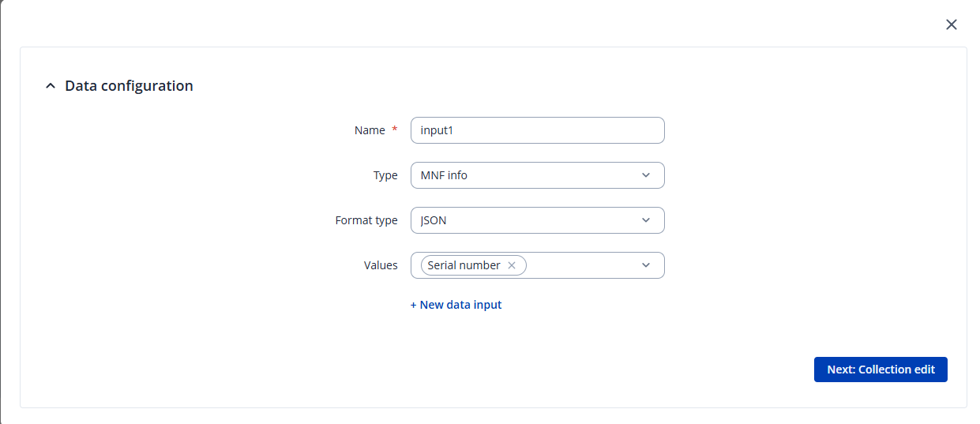The height and width of the screenshot is (424, 980).
Task: Click the plus sign before New data input
Action: pos(414,305)
